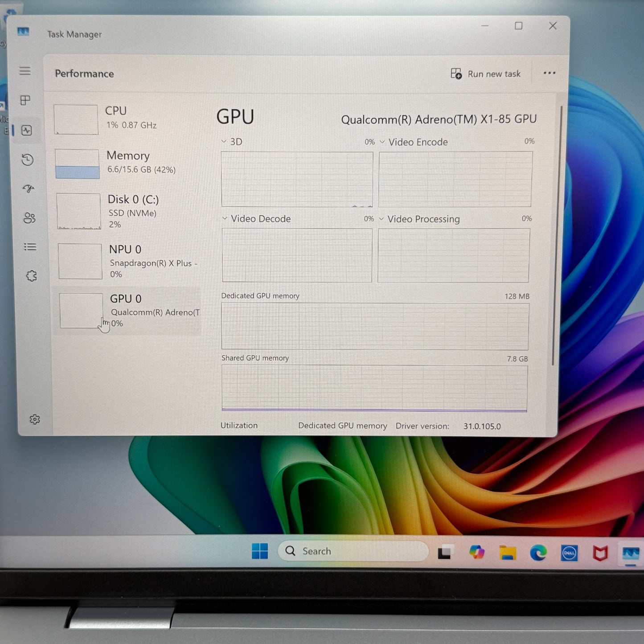Click the Disk 0 activity thumbnail graph

click(x=79, y=211)
